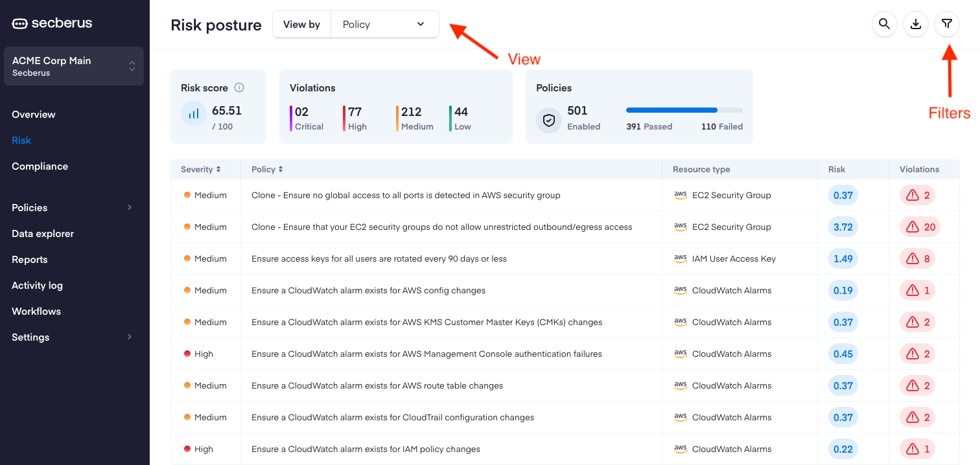Viewport: 980px width, 465px height.
Task: Click the 65.51 risk score value
Action: pyautogui.click(x=227, y=111)
